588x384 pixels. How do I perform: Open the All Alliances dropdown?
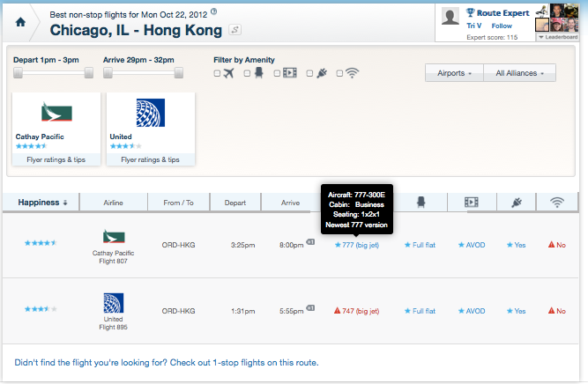[x=520, y=73]
